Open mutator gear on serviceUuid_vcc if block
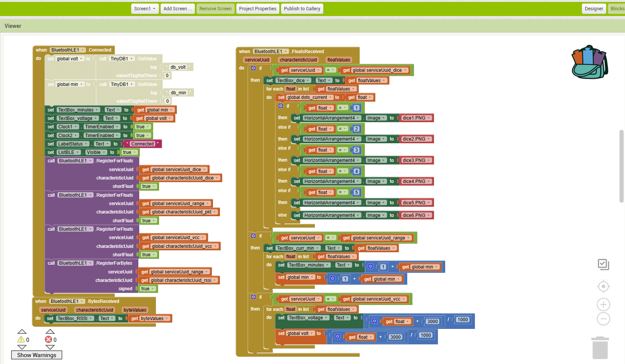Screen dimensions: 625x364 [253, 297]
